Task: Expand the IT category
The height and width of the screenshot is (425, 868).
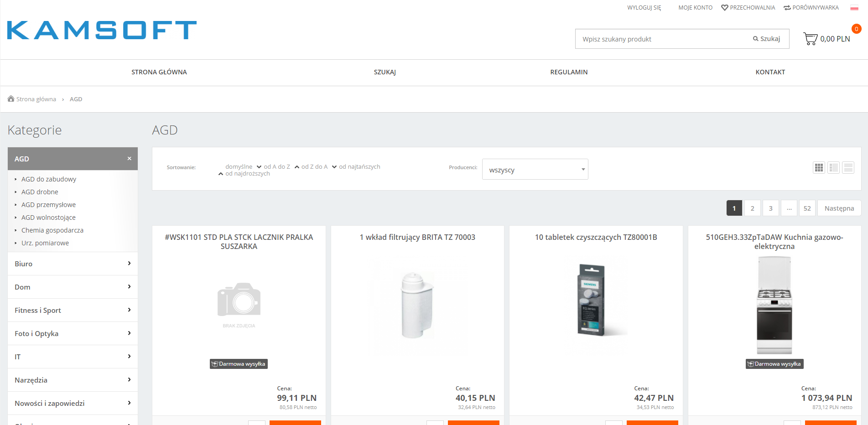Action: pos(73,357)
